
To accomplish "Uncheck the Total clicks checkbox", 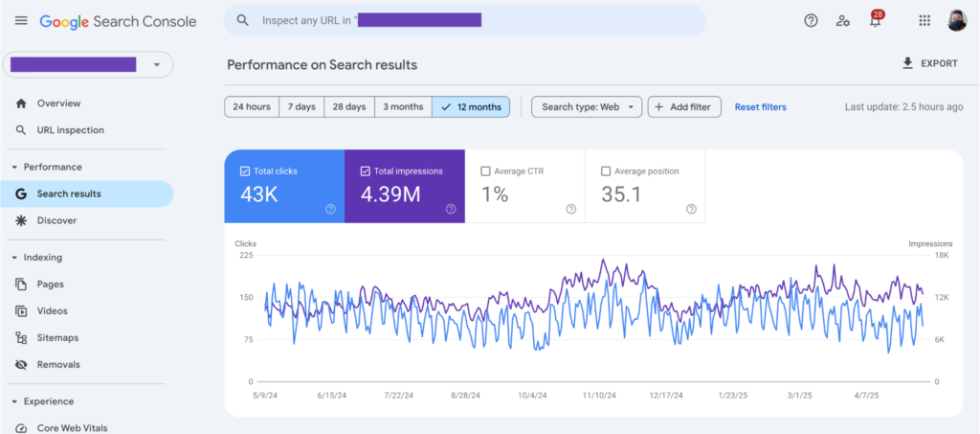I will pos(245,171).
